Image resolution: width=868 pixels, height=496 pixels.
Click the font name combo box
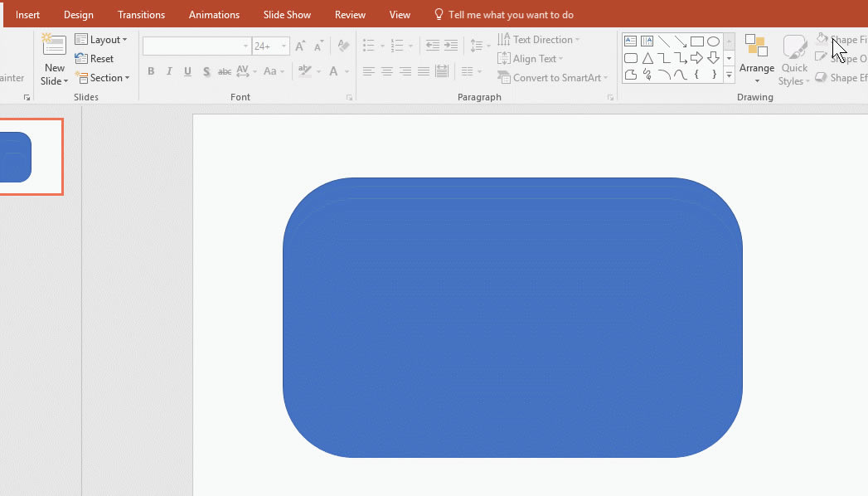196,46
